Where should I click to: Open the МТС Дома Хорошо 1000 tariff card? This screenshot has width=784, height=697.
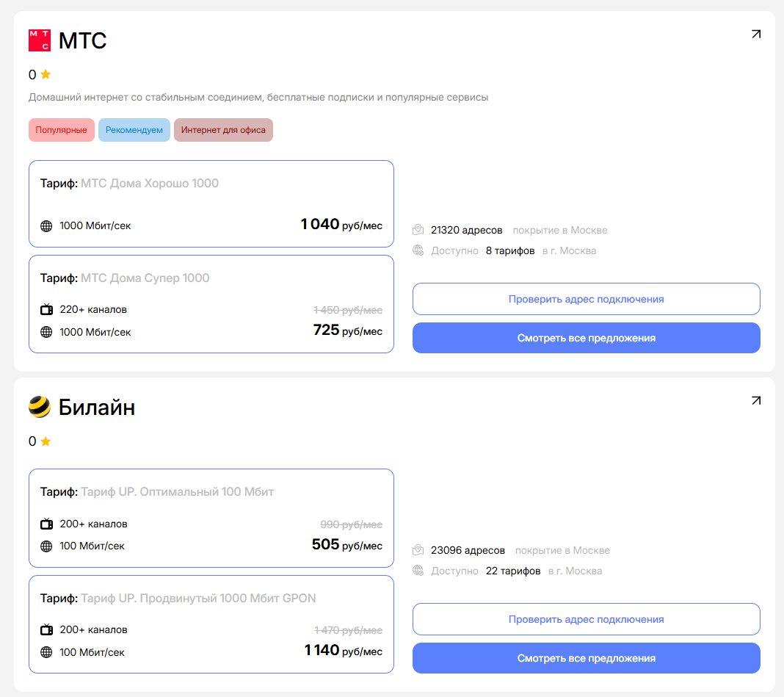pyautogui.click(x=211, y=203)
